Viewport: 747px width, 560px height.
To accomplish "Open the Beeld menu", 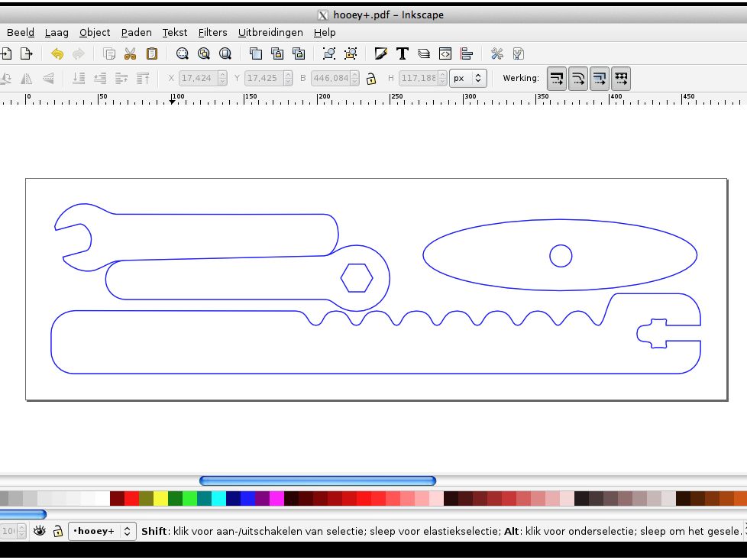I will [20, 32].
